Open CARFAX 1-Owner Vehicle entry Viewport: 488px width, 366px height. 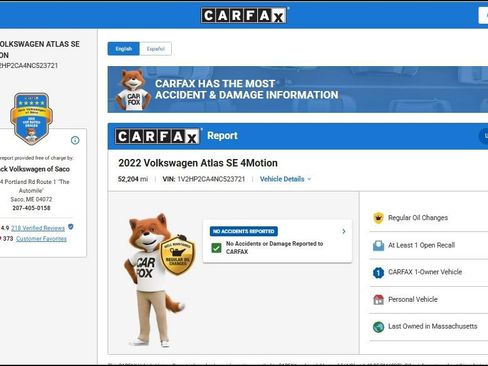click(429, 272)
